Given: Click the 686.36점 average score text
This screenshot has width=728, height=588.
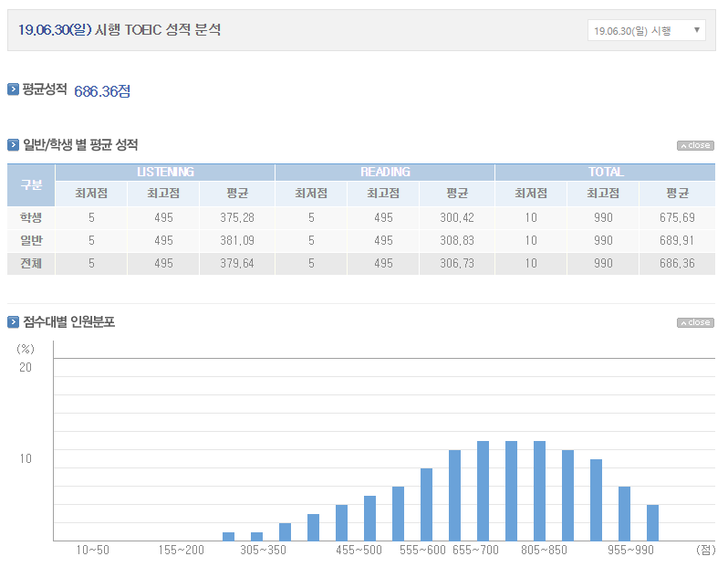Looking at the screenshot, I should 101,90.
